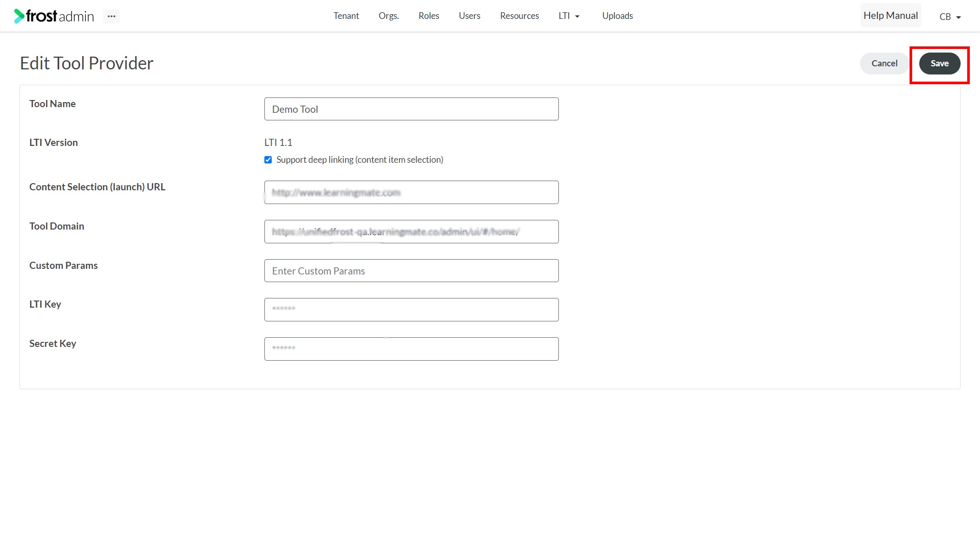Click the LTI Version label
The width and height of the screenshot is (980, 551).
click(53, 142)
